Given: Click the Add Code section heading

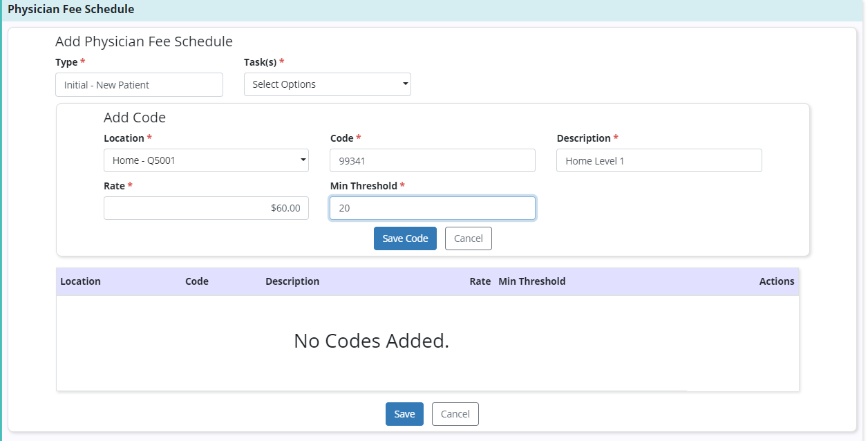Looking at the screenshot, I should [135, 118].
